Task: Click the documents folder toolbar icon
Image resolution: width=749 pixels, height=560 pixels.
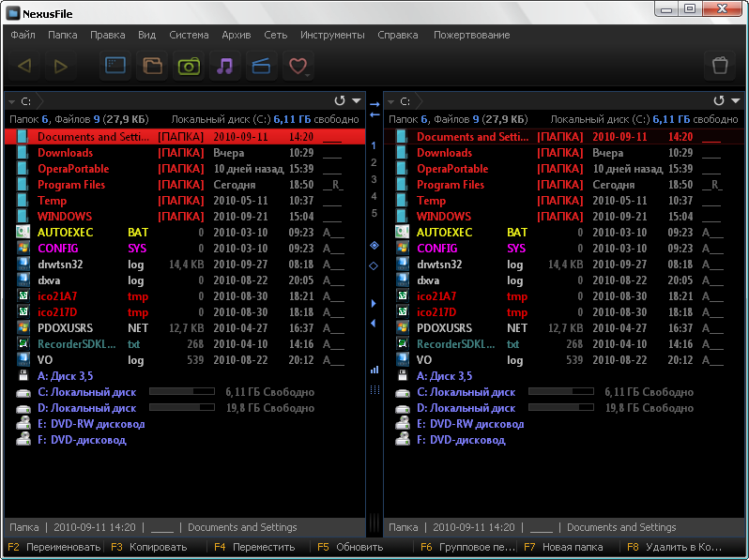Action: [x=152, y=66]
